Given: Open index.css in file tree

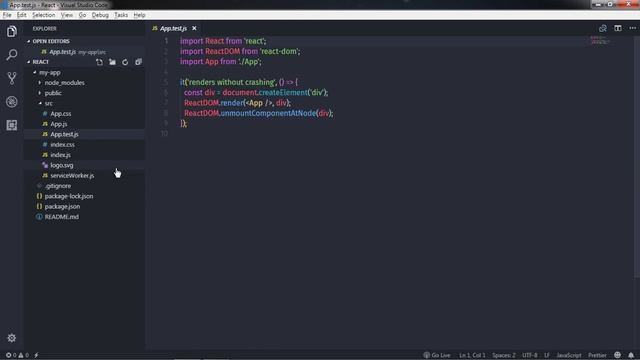Looking at the screenshot, I should point(62,144).
